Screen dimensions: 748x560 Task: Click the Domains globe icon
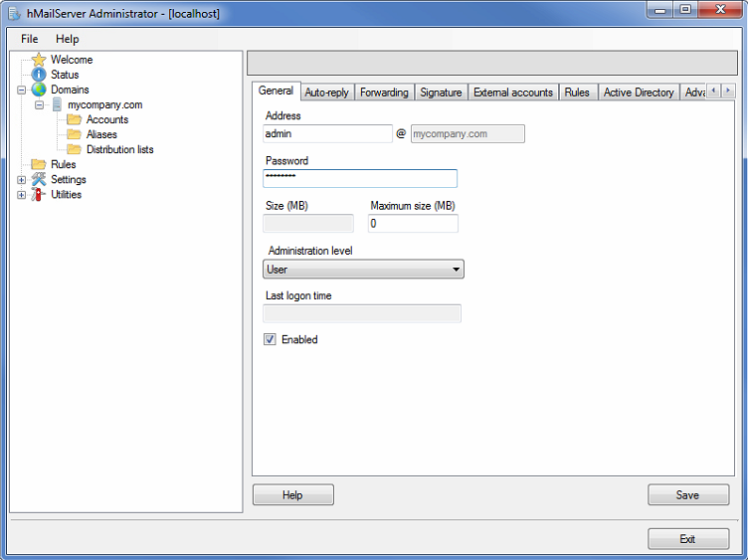(39, 90)
